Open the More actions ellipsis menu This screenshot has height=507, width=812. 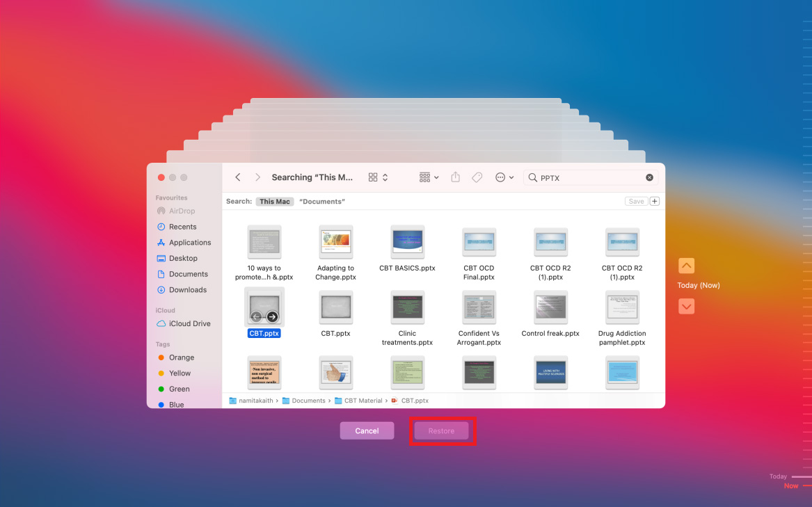[503, 177]
